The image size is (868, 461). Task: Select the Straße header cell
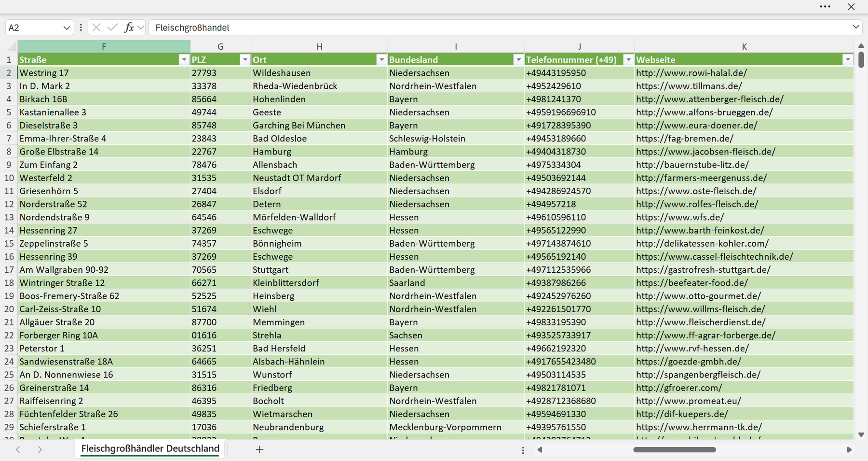pos(104,60)
